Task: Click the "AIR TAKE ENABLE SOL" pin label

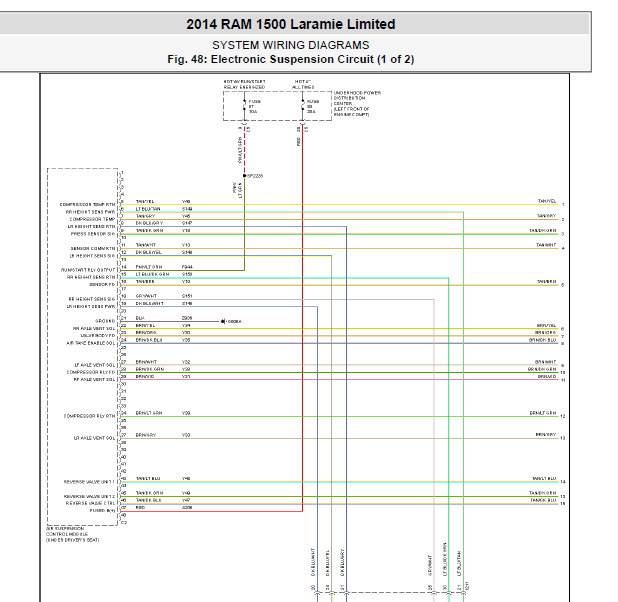Action: click(91, 343)
